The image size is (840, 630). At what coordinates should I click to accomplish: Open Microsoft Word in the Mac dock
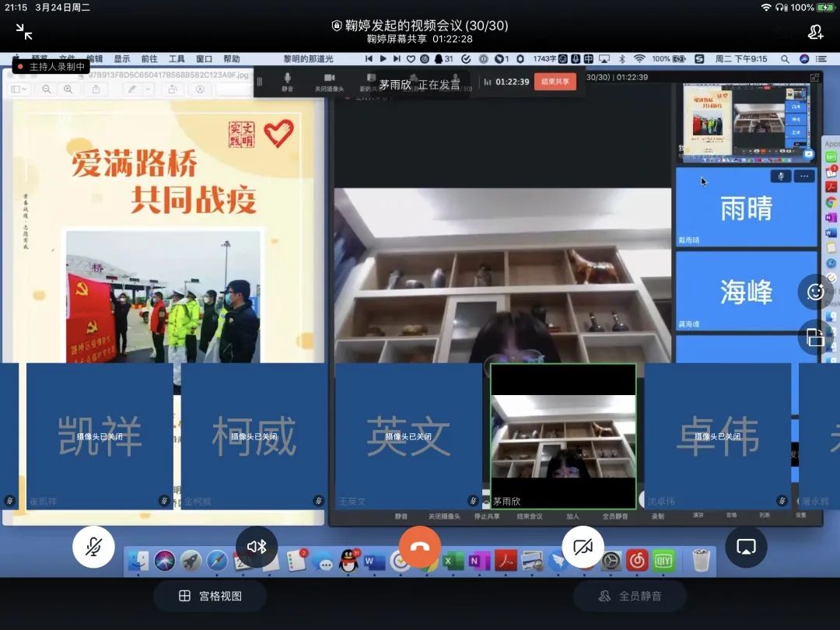pyautogui.click(x=374, y=561)
